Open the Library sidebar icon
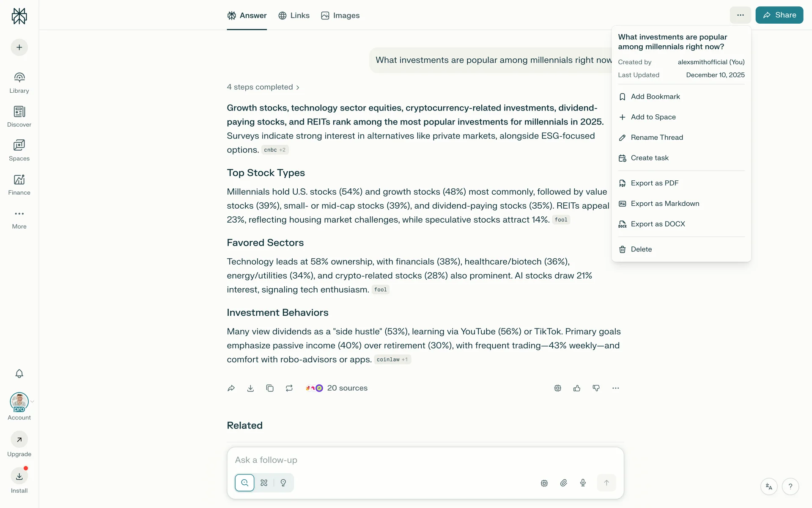812x508 pixels. (19, 78)
